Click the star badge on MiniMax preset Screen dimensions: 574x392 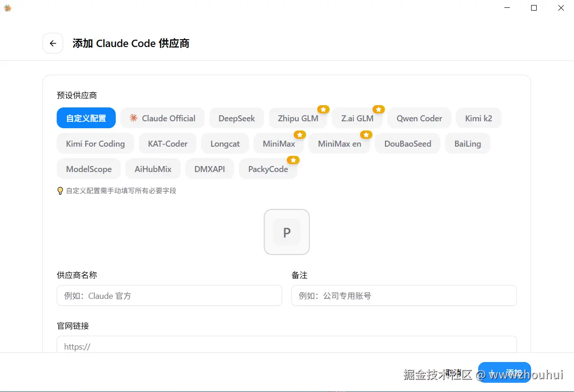300,135
